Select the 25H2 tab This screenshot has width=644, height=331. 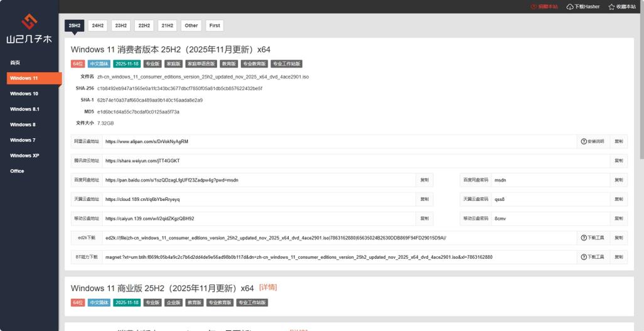click(x=74, y=26)
